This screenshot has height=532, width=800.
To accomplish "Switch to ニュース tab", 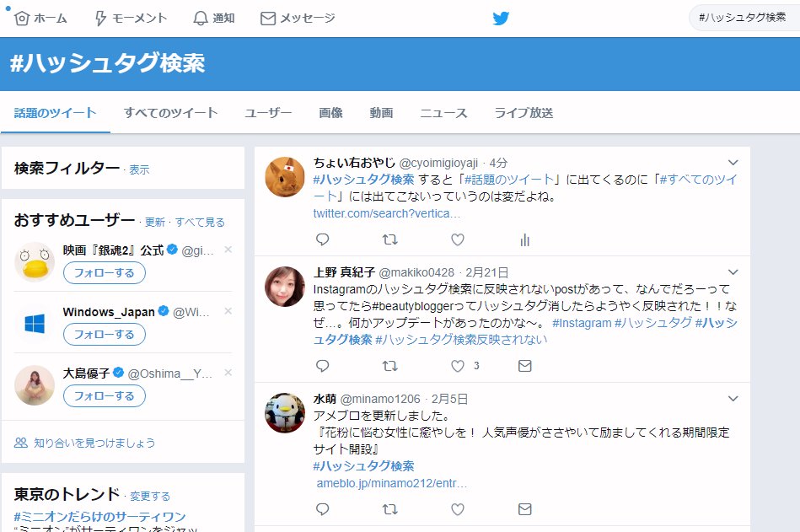I will tap(443, 113).
